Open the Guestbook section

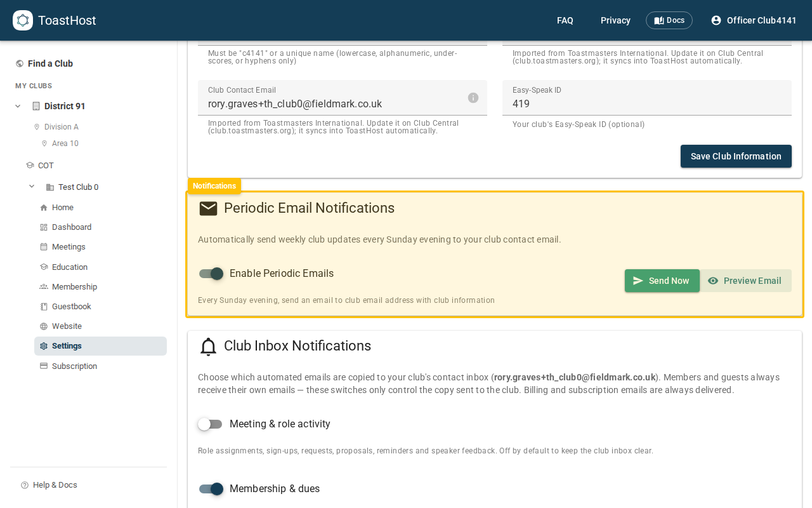tap(100, 307)
